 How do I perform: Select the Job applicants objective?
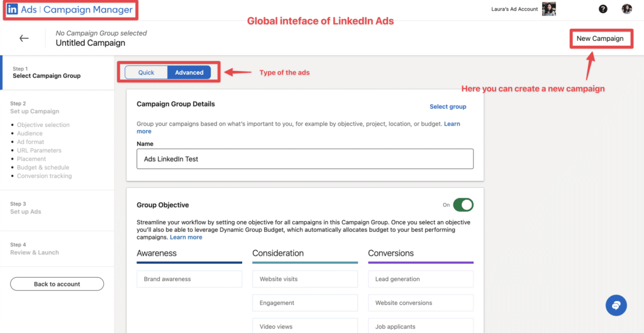point(421,327)
